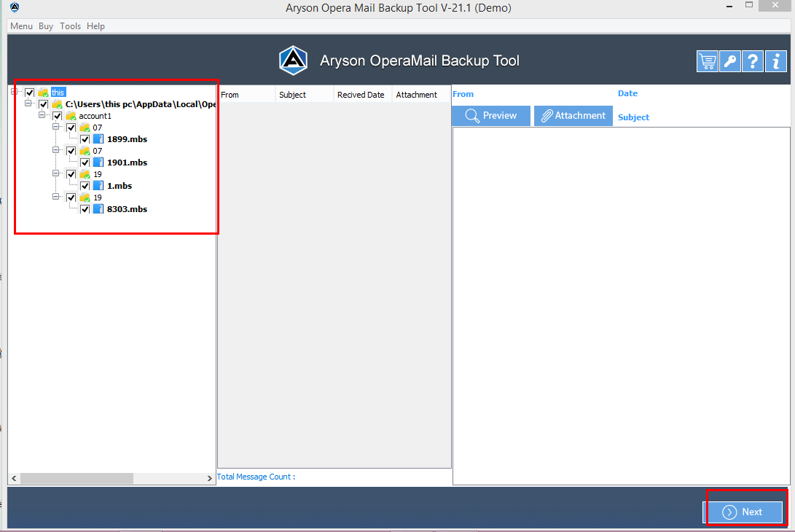Toggle the checkbox for 1899.mbs

tap(85, 139)
